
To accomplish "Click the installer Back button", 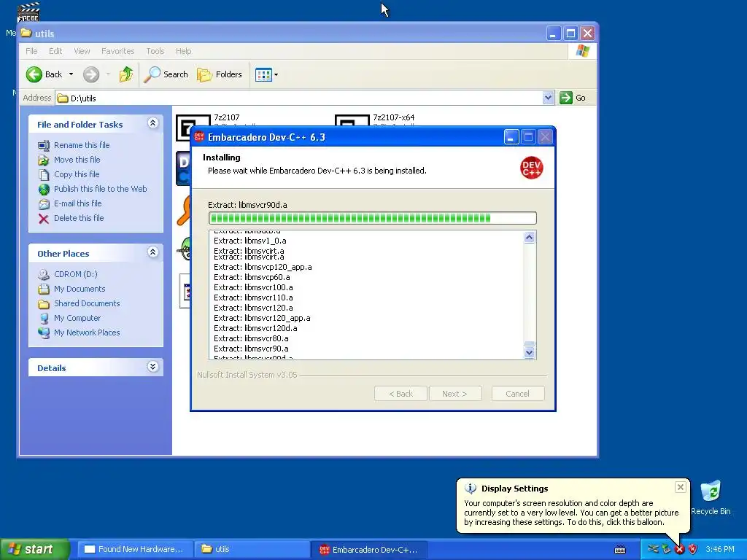I will 400,394.
